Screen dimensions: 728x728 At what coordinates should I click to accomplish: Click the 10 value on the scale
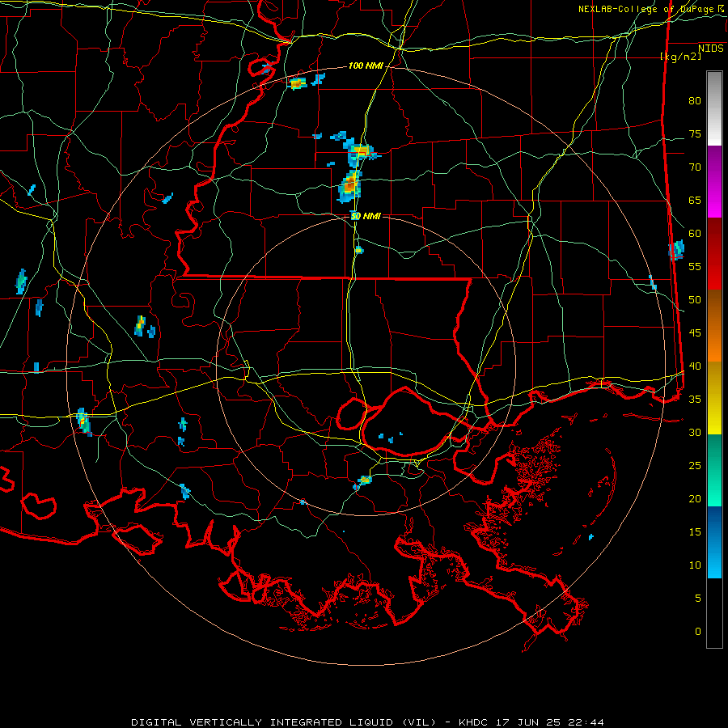coord(695,565)
